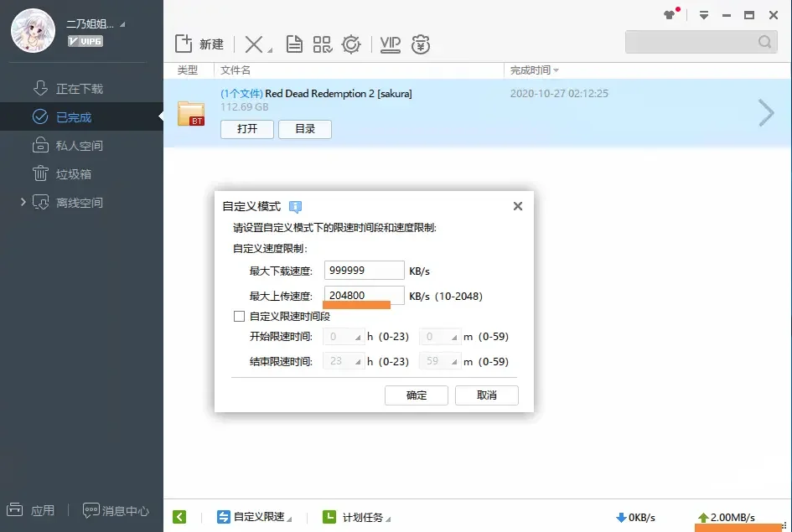
Task: Open 离线空间 offline space
Action: (81, 203)
